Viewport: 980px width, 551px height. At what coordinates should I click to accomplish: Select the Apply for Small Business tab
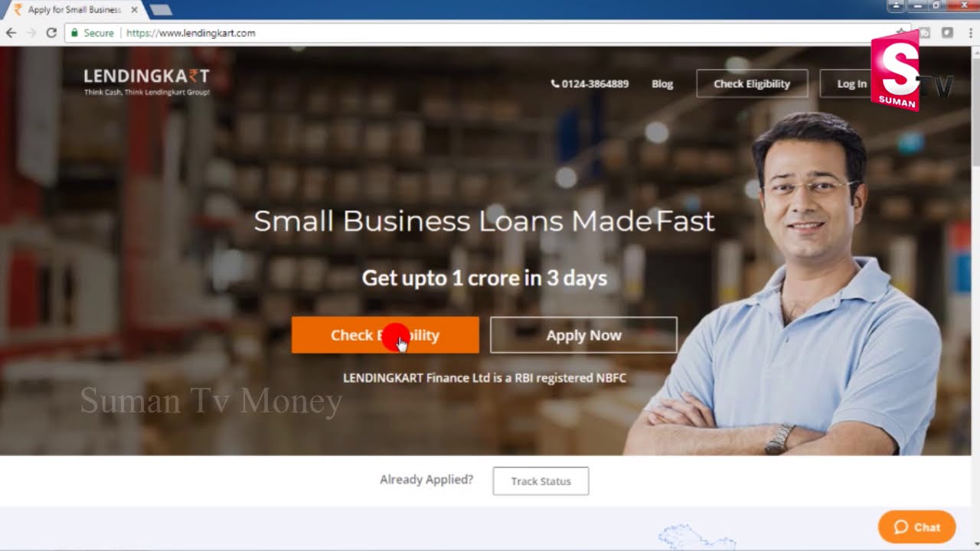click(x=74, y=10)
